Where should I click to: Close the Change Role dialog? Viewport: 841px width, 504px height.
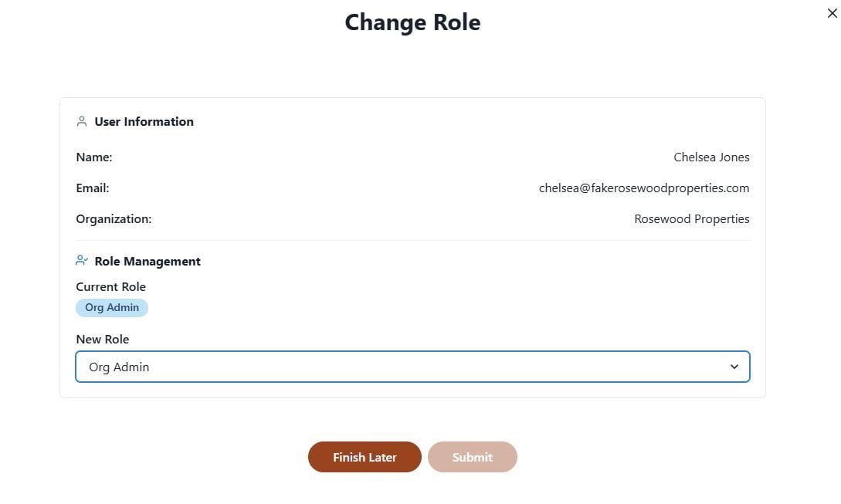pyautogui.click(x=832, y=13)
